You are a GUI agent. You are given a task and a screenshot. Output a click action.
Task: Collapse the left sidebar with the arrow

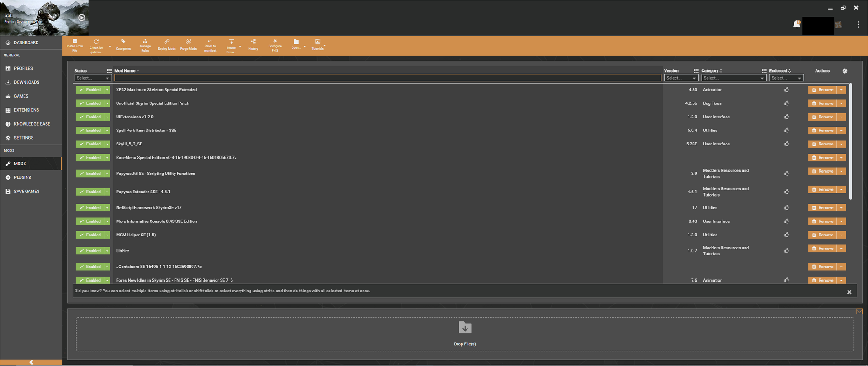pyautogui.click(x=31, y=362)
